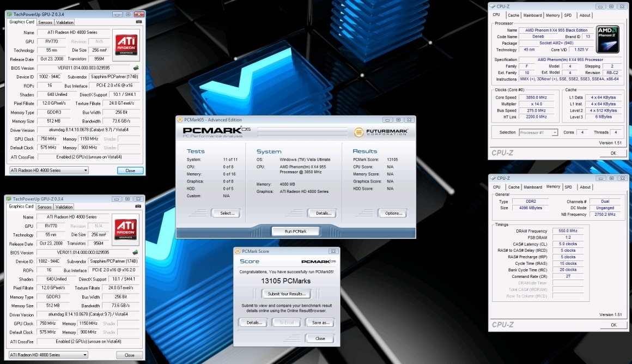The width and height of the screenshot is (632, 364).
Task: Switch to Sensors tab in top GPU-Z
Action: tap(45, 22)
